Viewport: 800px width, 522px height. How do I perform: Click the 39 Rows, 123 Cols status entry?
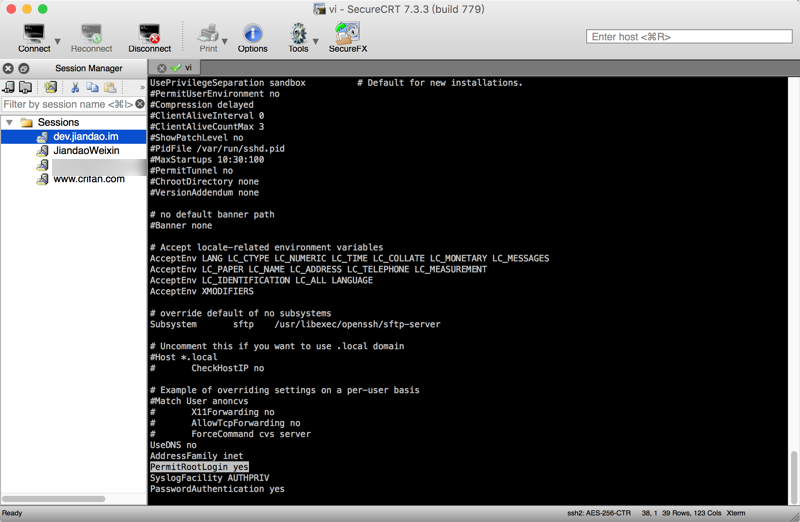pyautogui.click(x=691, y=513)
